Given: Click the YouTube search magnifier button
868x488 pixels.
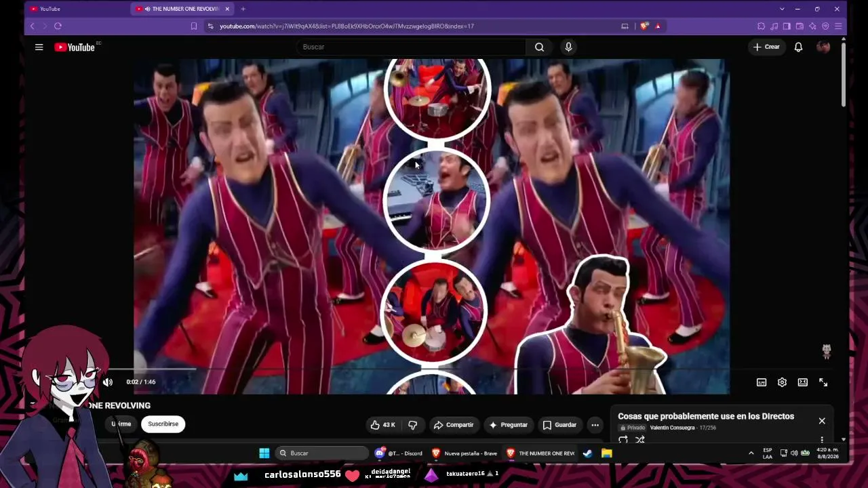Looking at the screenshot, I should (539, 47).
